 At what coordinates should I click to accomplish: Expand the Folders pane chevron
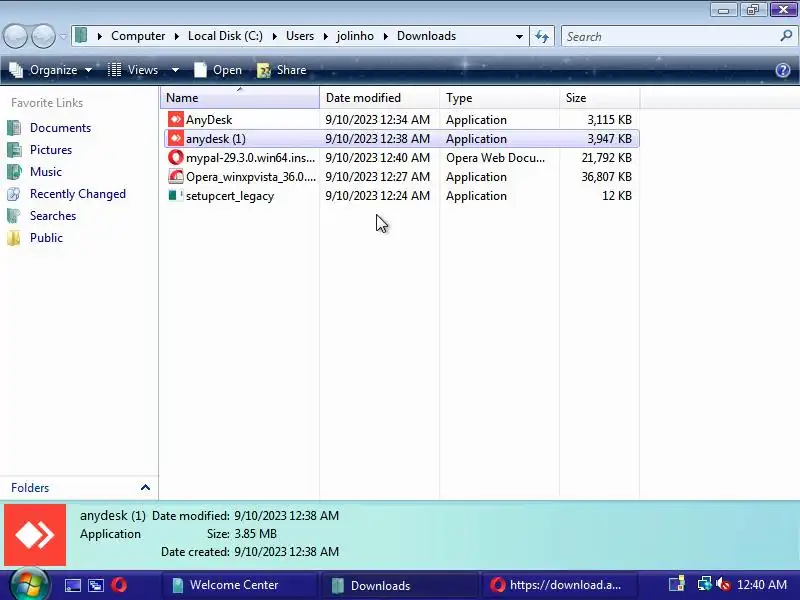click(145, 487)
